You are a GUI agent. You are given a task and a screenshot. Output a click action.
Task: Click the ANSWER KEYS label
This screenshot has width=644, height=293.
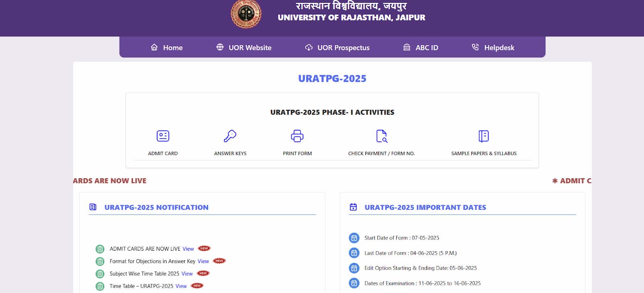tap(230, 153)
